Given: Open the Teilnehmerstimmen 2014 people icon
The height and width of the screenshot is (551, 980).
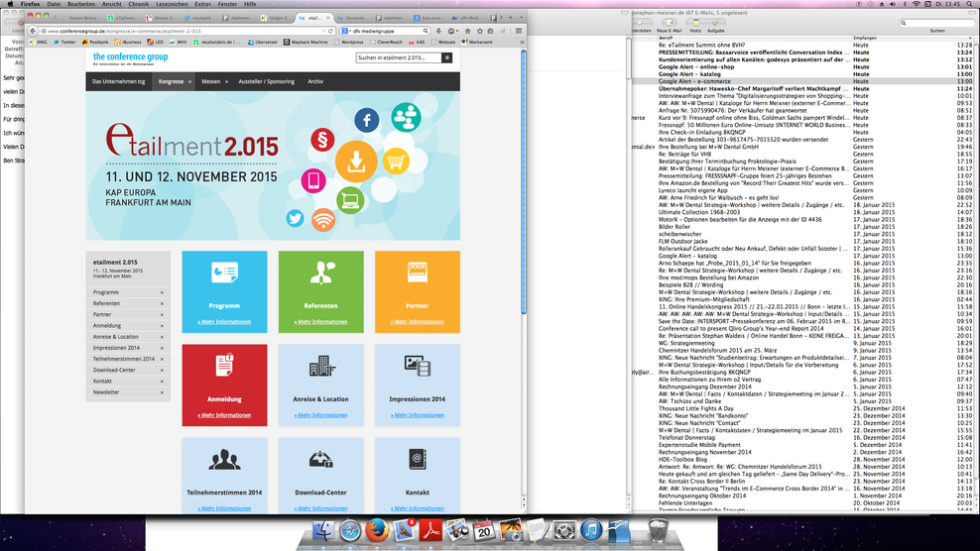Looking at the screenshot, I should [224, 460].
